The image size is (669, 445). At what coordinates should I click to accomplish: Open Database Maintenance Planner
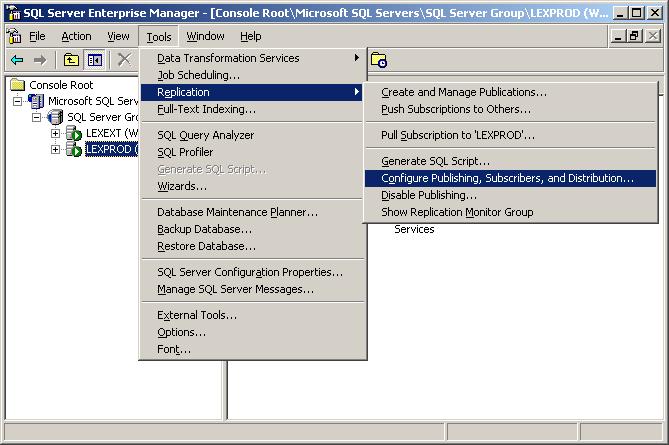point(252,212)
